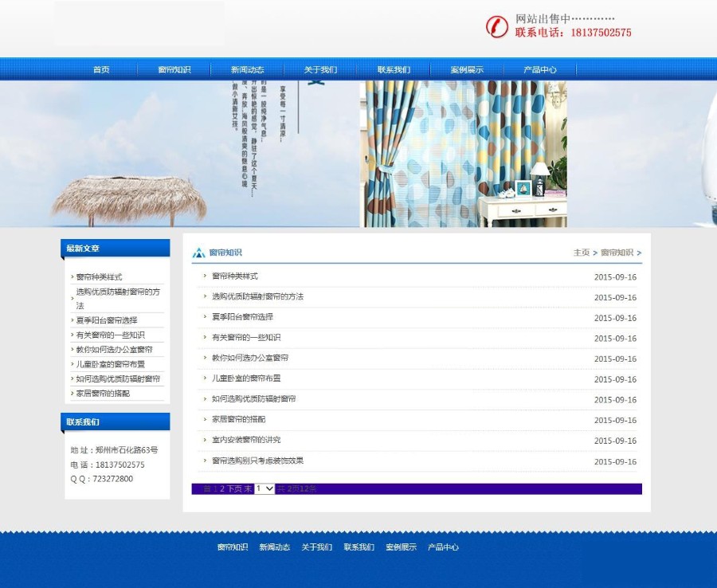Open article 教你如何选办公室窗帘 in main list
717x588 pixels.
pos(250,358)
